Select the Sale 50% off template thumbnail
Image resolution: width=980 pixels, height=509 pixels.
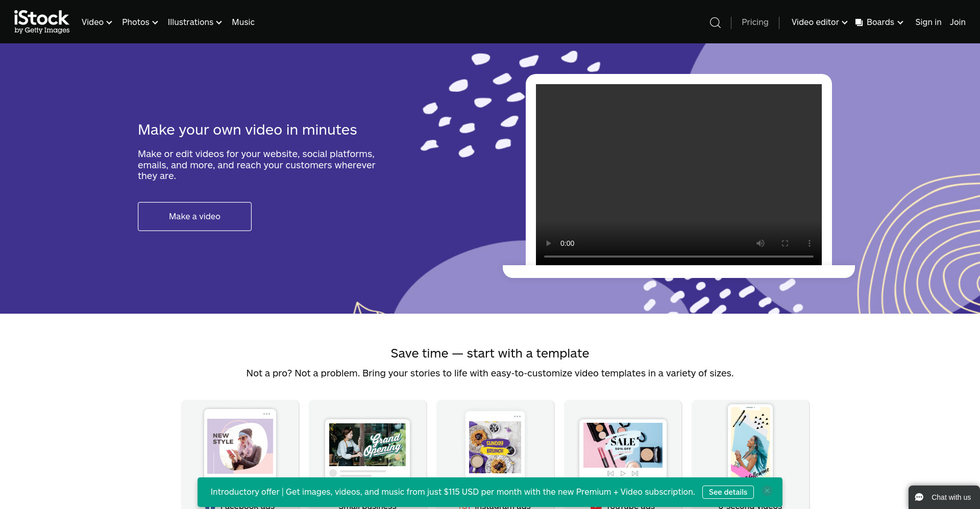click(x=623, y=445)
